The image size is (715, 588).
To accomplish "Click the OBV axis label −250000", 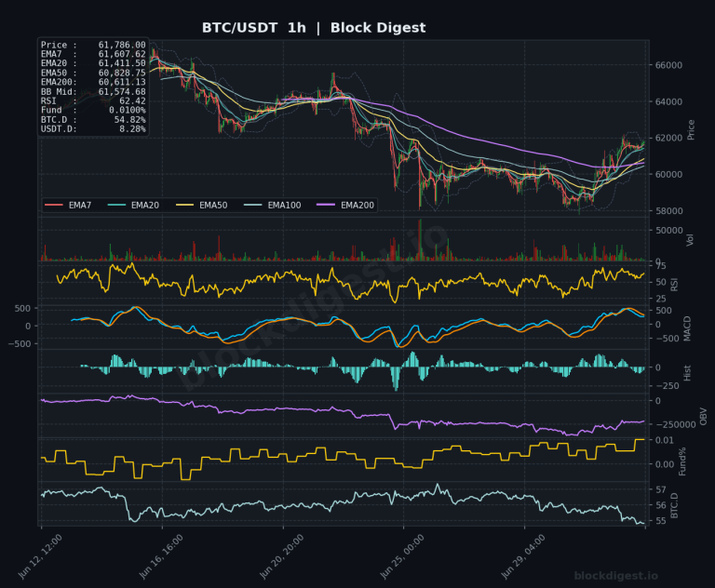I will coord(675,424).
